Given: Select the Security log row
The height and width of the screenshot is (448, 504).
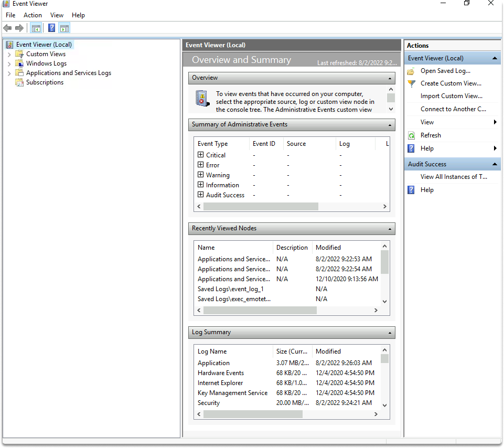Looking at the screenshot, I should (x=288, y=403).
